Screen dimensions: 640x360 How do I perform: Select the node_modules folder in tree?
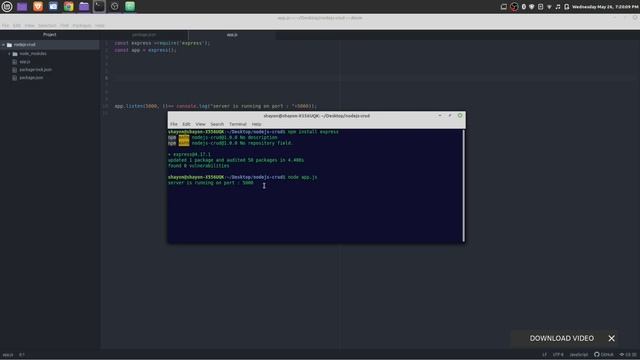click(33, 53)
